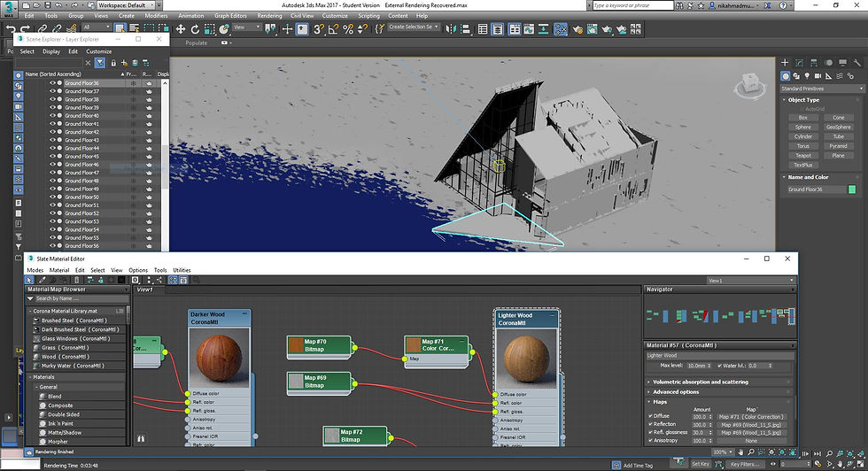Click the Set Key button

coord(701,464)
